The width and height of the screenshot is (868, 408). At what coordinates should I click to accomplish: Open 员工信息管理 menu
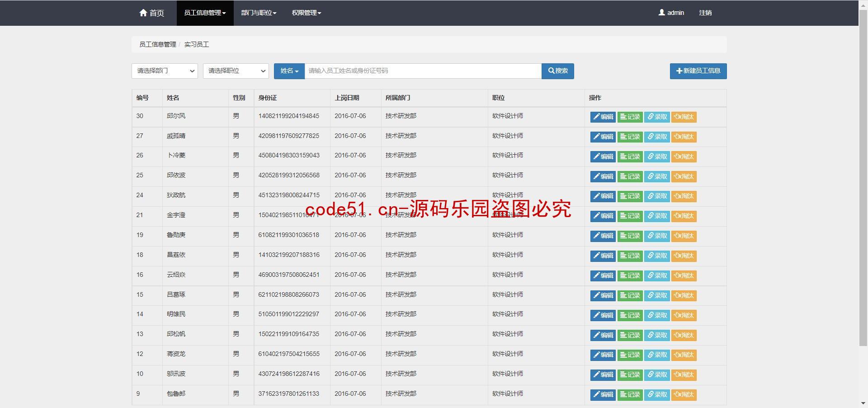click(205, 13)
